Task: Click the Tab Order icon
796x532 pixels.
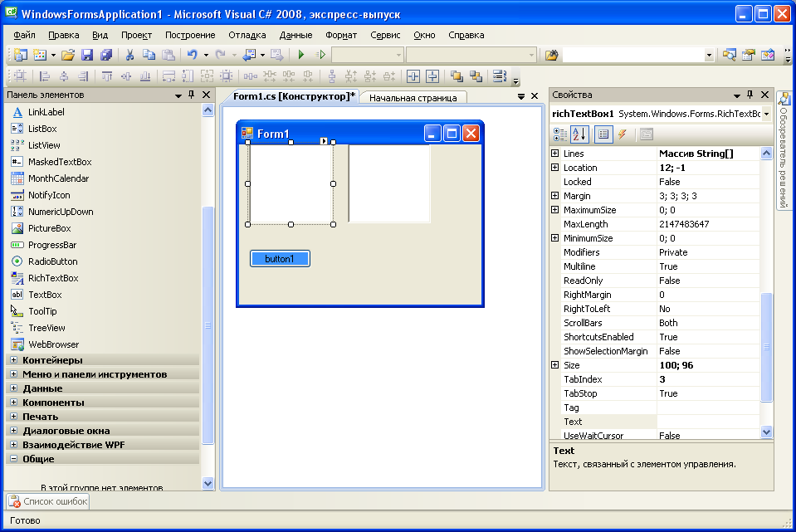Action: coord(500,76)
